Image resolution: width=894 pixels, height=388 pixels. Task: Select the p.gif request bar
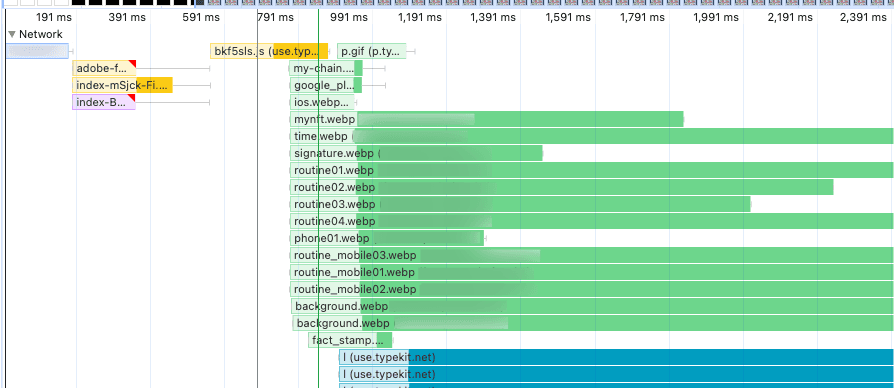point(372,51)
